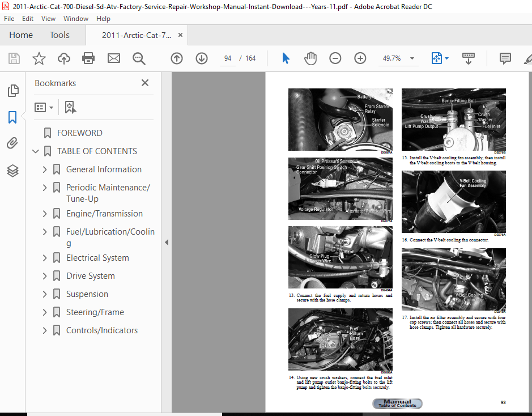Expand the Steering/Frame bookmark
Viewport: 532px width, 416px height.
[x=44, y=312]
